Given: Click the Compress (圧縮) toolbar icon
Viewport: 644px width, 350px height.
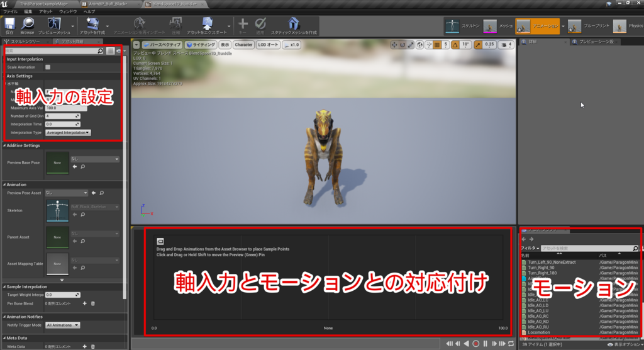Looking at the screenshot, I should click(x=175, y=24).
